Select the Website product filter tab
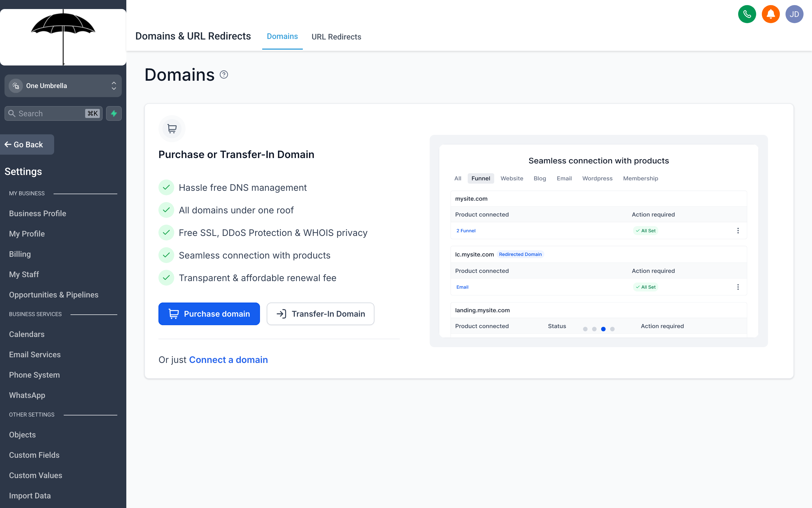This screenshot has height=508, width=812. 512,178
